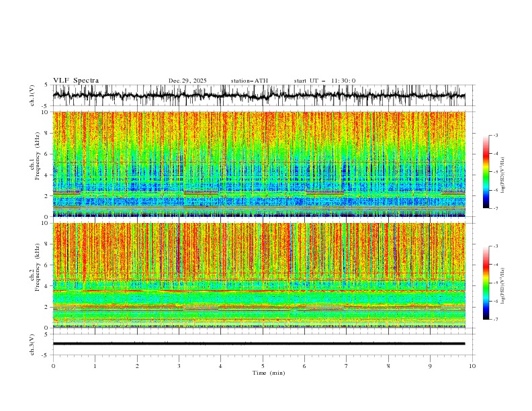The width and height of the screenshot is (532, 411).
Task: Click inside the ch.2 spectrogram panel
Action: 259,275
